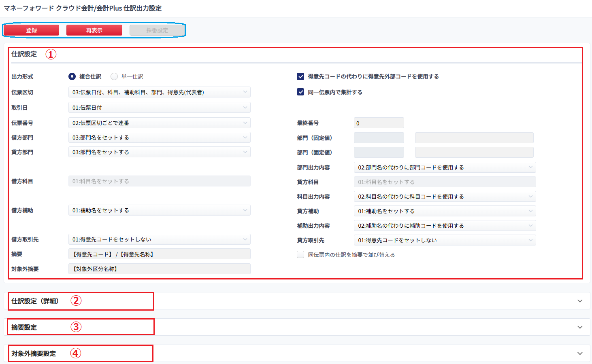Image resolution: width=592 pixels, height=364 pixels.
Task: Open the 科目出力内容 dropdown
Action: (x=445, y=197)
